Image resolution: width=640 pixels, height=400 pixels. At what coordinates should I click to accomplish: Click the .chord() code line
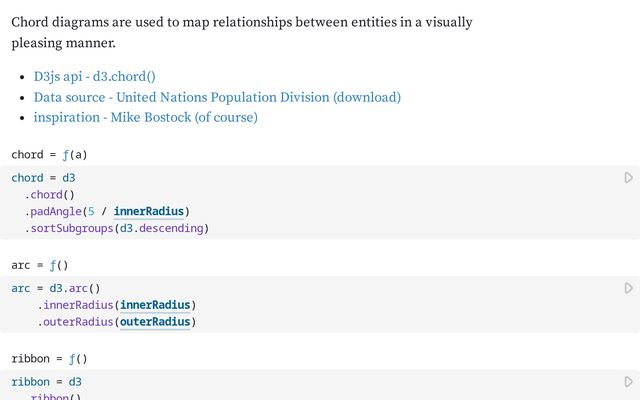50,194
